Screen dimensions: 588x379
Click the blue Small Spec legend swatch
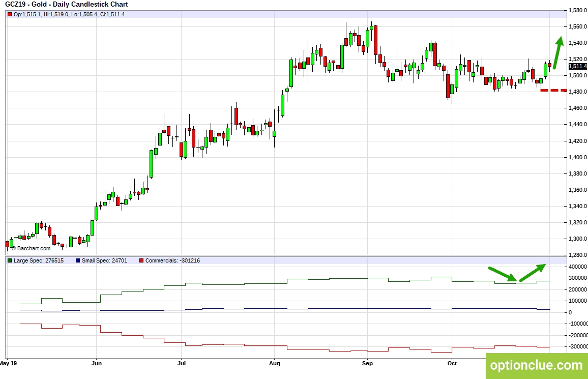click(77, 260)
